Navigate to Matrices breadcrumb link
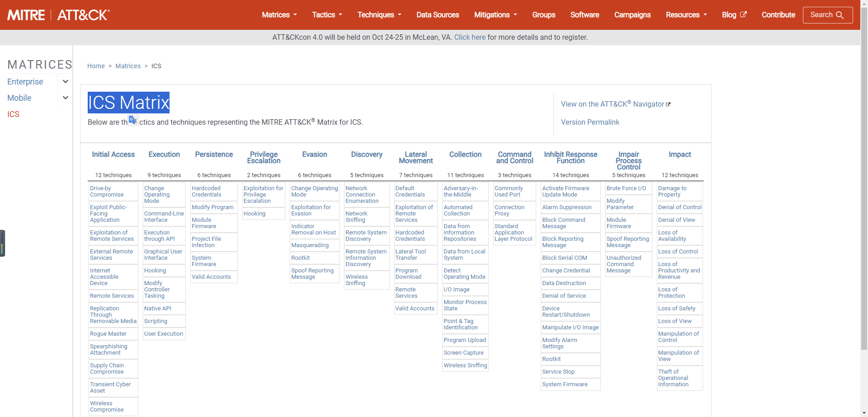The width and height of the screenshot is (868, 417). 128,66
